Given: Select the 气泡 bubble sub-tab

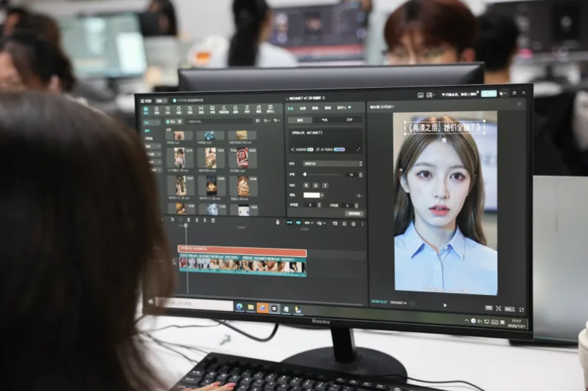Looking at the screenshot, I should pyautogui.click(x=324, y=120).
